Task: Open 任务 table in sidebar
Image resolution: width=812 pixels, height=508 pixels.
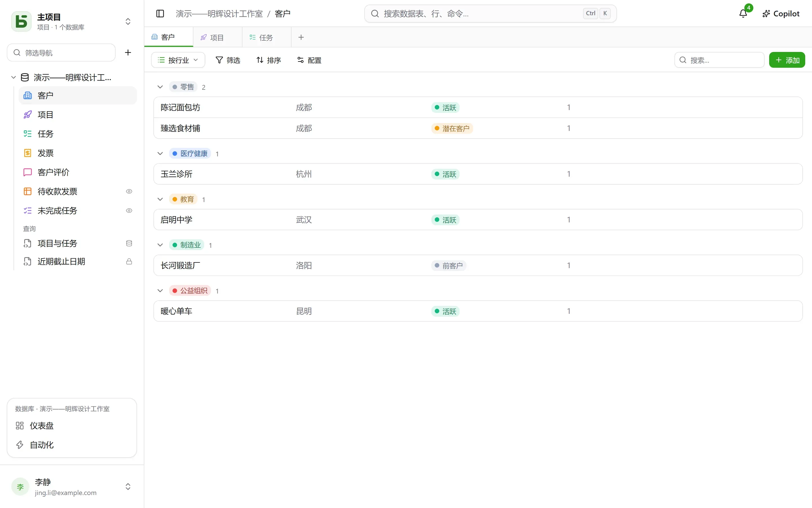Action: pos(78,134)
